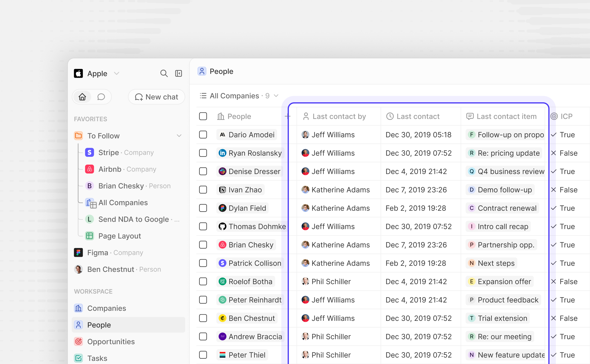Select the home icon tab
Image resolution: width=590 pixels, height=364 pixels.
[x=82, y=97]
